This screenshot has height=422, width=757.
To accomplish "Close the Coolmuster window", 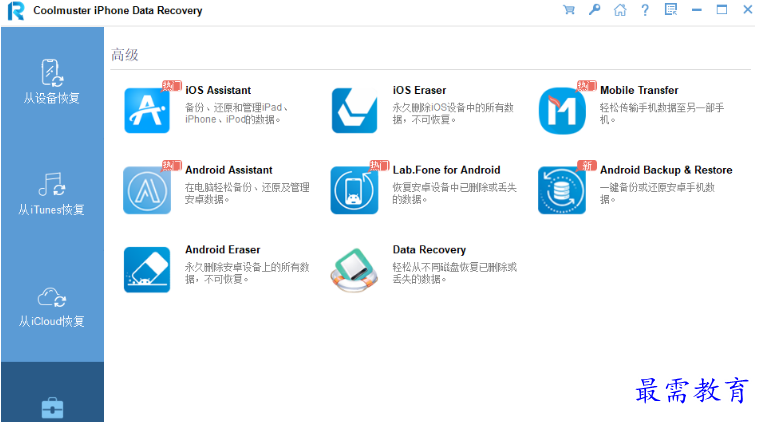I will tap(747, 10).
